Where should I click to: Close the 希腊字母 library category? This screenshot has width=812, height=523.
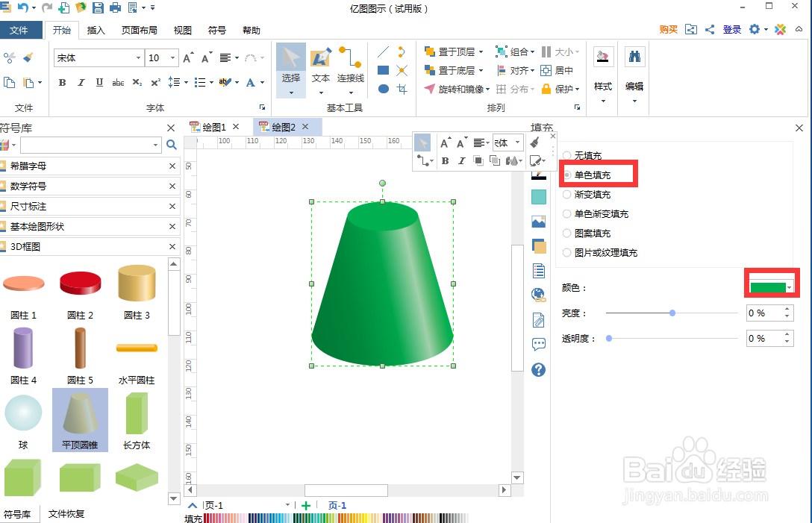tap(172, 166)
